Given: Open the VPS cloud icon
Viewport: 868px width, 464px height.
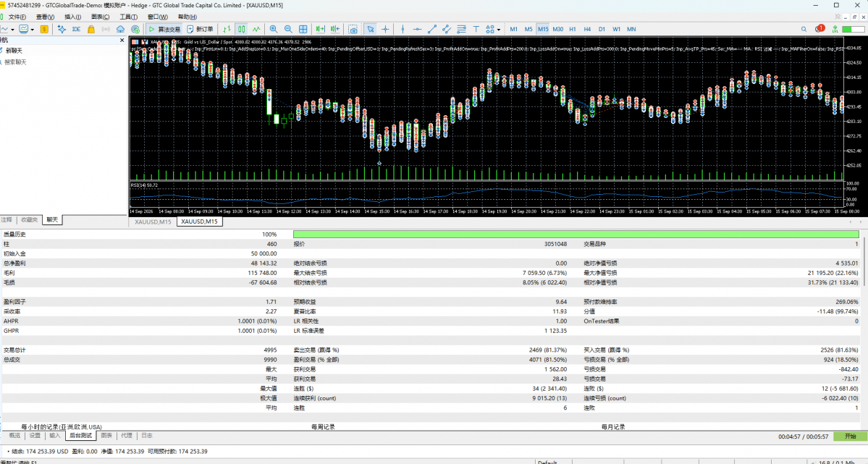Looking at the screenshot, I should point(120,29).
